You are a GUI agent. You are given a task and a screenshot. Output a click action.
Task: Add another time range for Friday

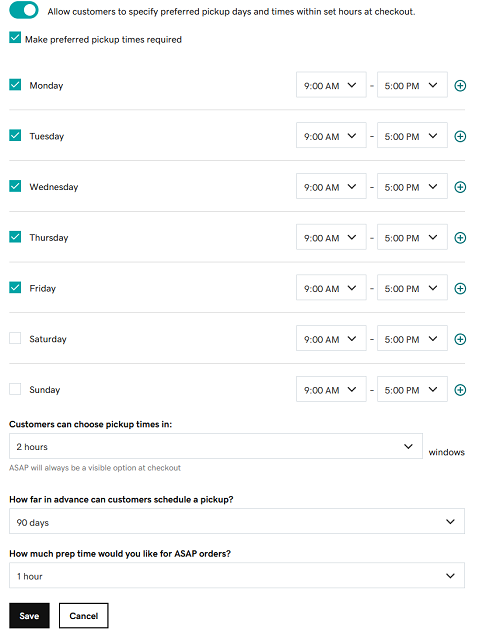pyautogui.click(x=460, y=288)
